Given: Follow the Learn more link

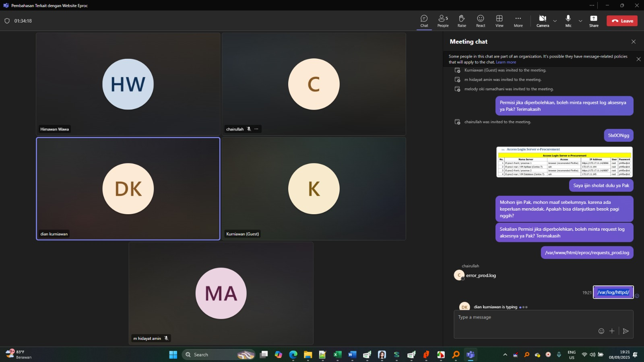Looking at the screenshot, I should coord(506,62).
